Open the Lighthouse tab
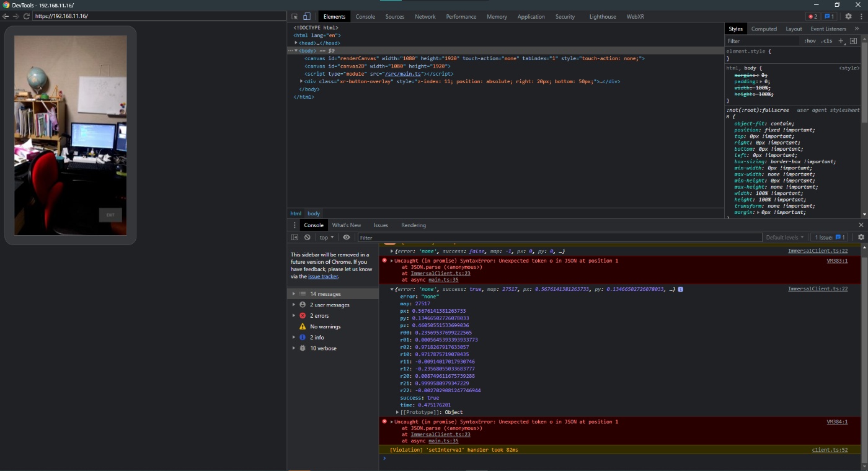This screenshot has height=471, width=868. click(603, 17)
